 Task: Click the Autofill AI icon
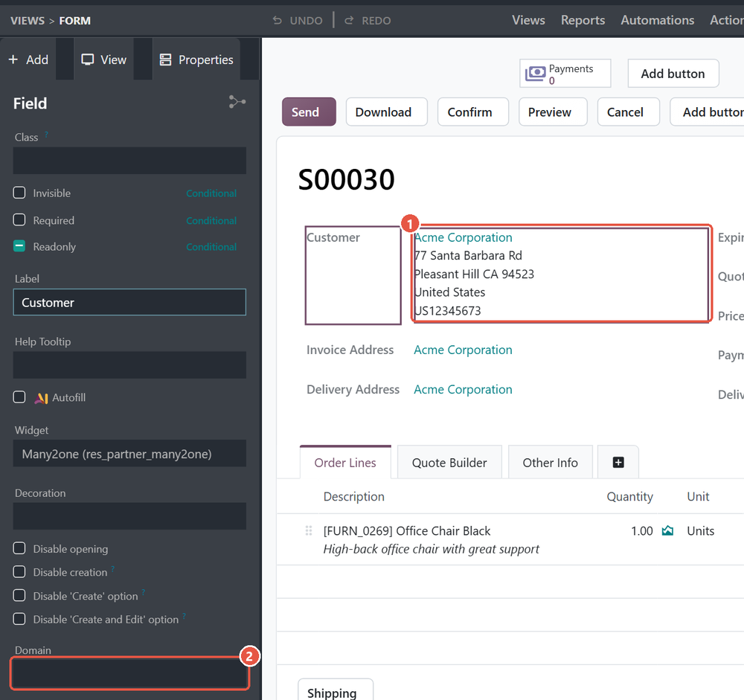pyautogui.click(x=41, y=398)
